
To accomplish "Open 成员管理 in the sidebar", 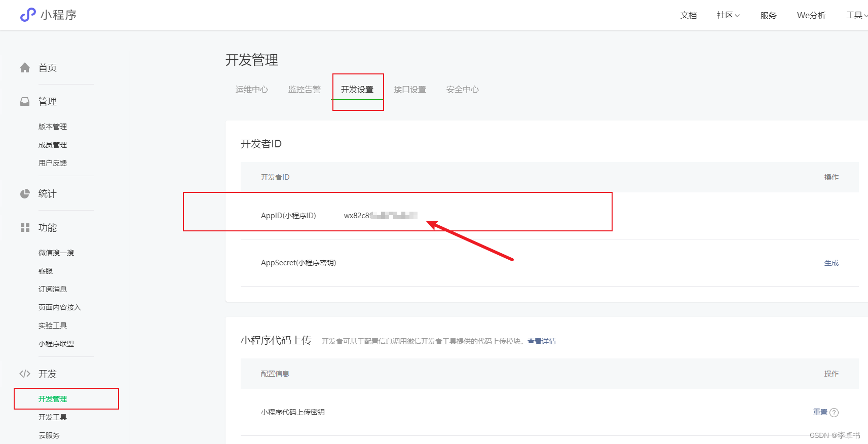I will (x=53, y=145).
